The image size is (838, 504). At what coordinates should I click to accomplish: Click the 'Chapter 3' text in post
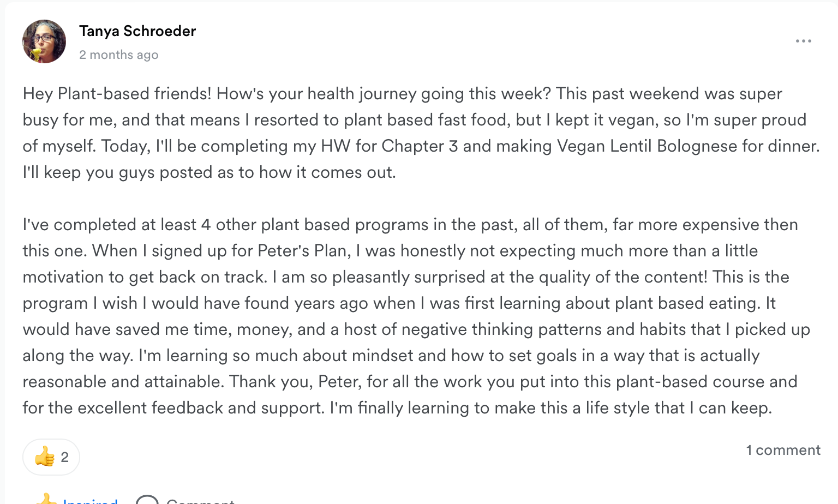420,146
